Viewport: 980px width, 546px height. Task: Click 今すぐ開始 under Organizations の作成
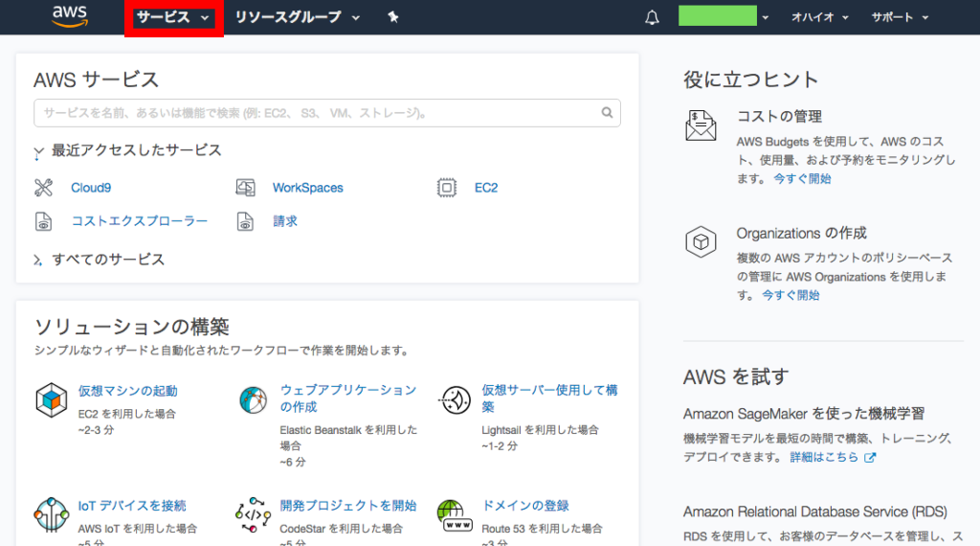tap(791, 295)
